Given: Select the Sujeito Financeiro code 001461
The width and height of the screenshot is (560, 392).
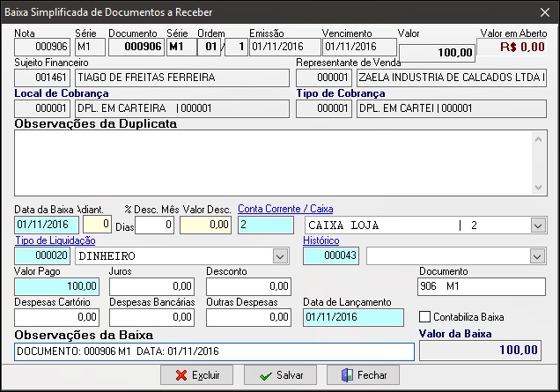Looking at the screenshot, I should coord(42,78).
